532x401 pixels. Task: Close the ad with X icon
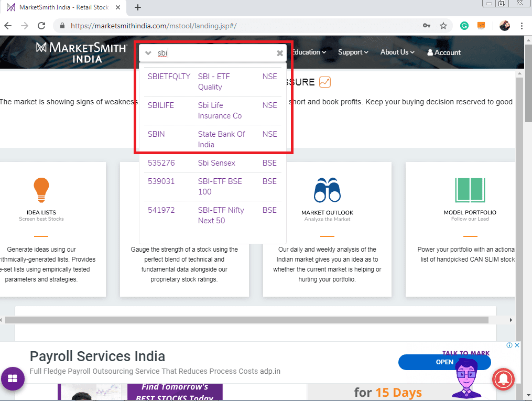point(517,345)
